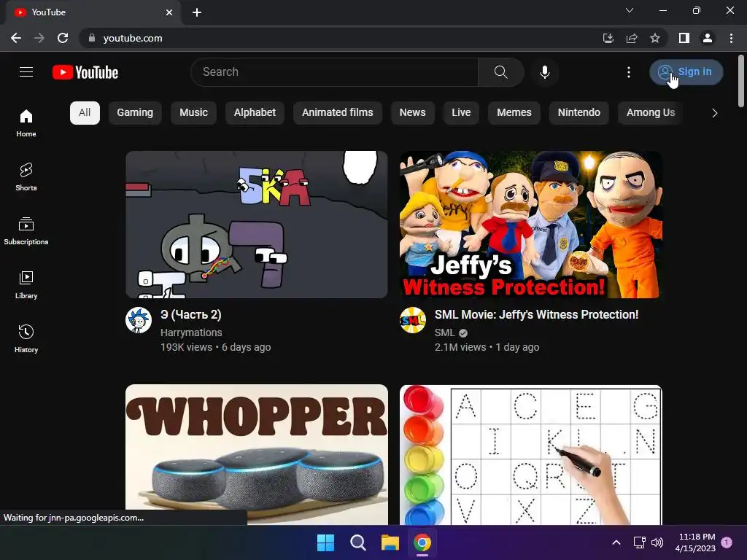This screenshot has height=560, width=747.
Task: Click SML Movie: Jeffy's Witness Protection title
Action: [x=536, y=315]
